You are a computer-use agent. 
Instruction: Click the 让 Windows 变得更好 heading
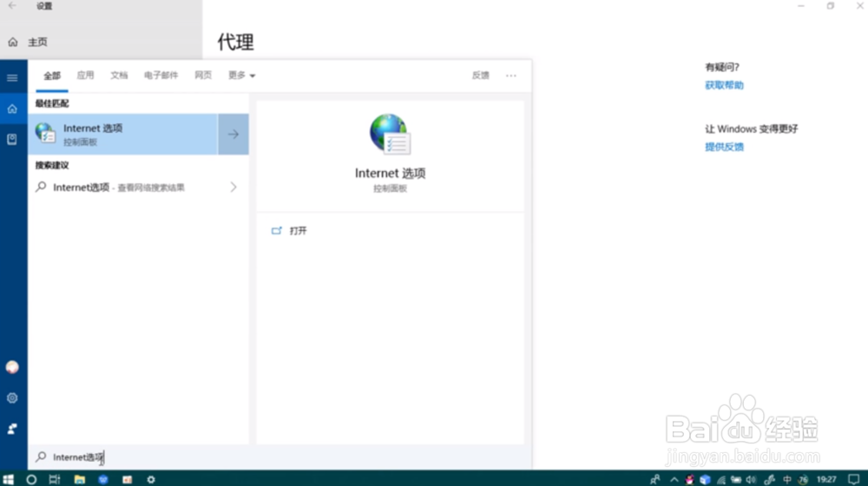coord(751,129)
